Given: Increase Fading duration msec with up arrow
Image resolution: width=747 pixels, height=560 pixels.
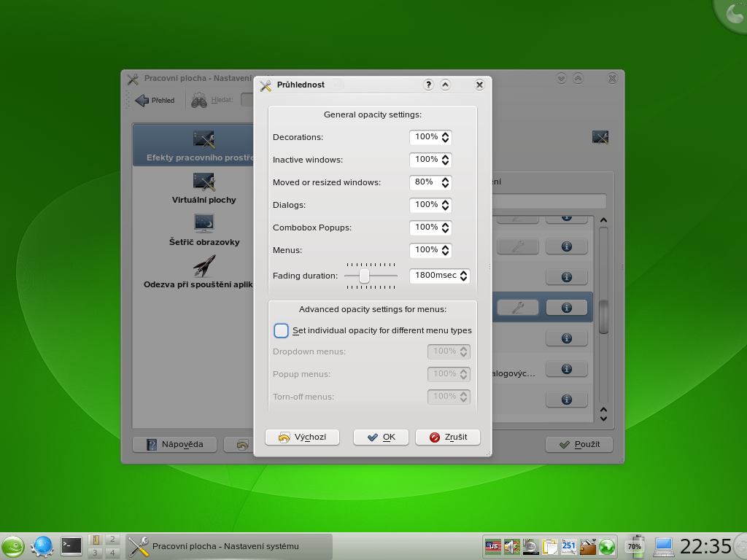Looking at the screenshot, I should 463,273.
